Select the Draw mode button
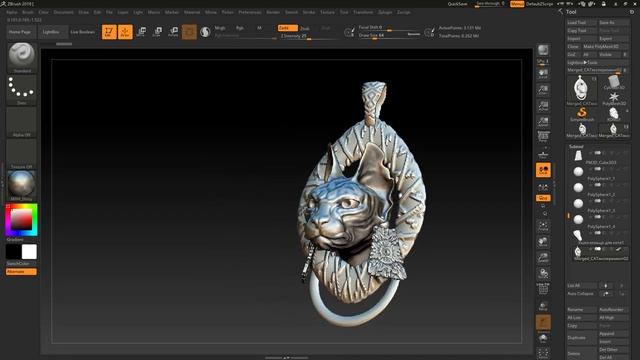 [x=125, y=32]
